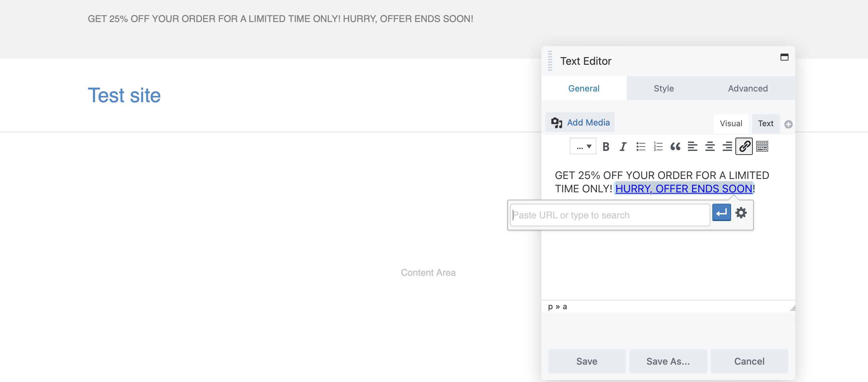
Task: Select the General settings tab
Action: (x=584, y=87)
